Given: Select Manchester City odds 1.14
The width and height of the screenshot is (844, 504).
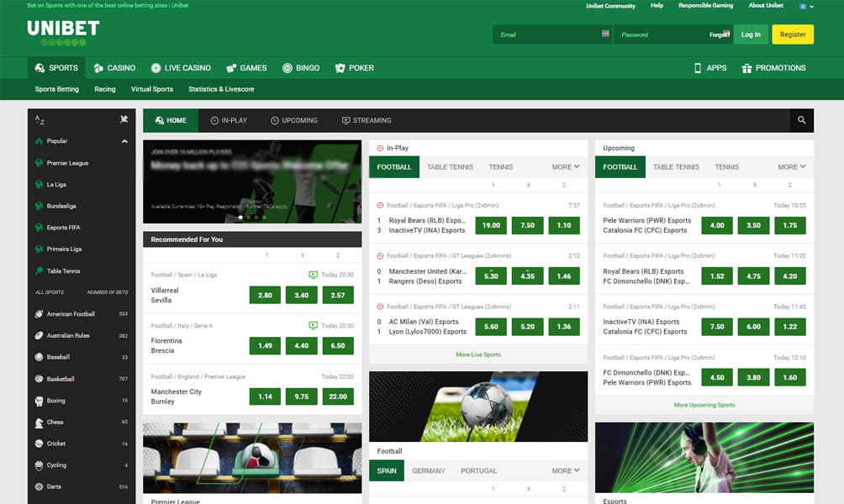Looking at the screenshot, I should (x=265, y=396).
